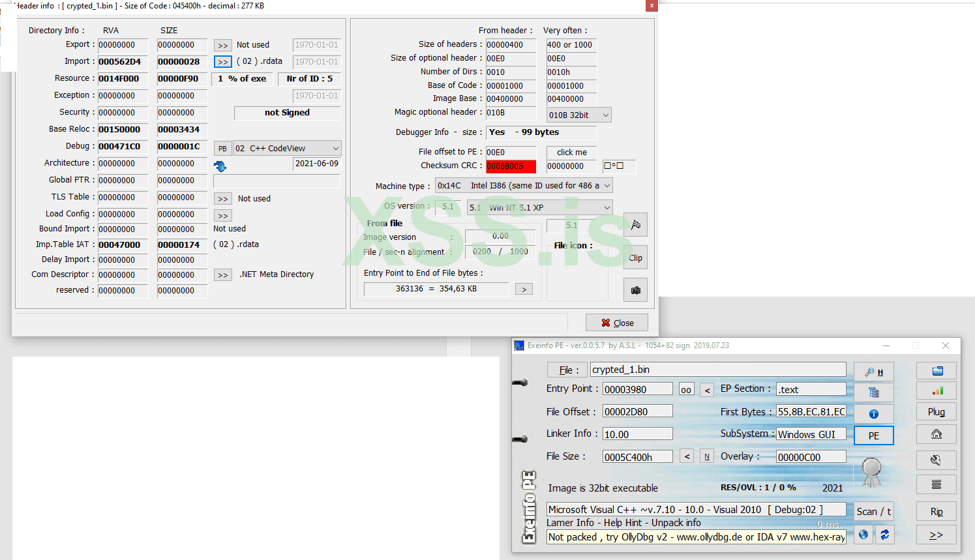
Task: Click the Entry Point 00003980 field
Action: click(x=637, y=389)
